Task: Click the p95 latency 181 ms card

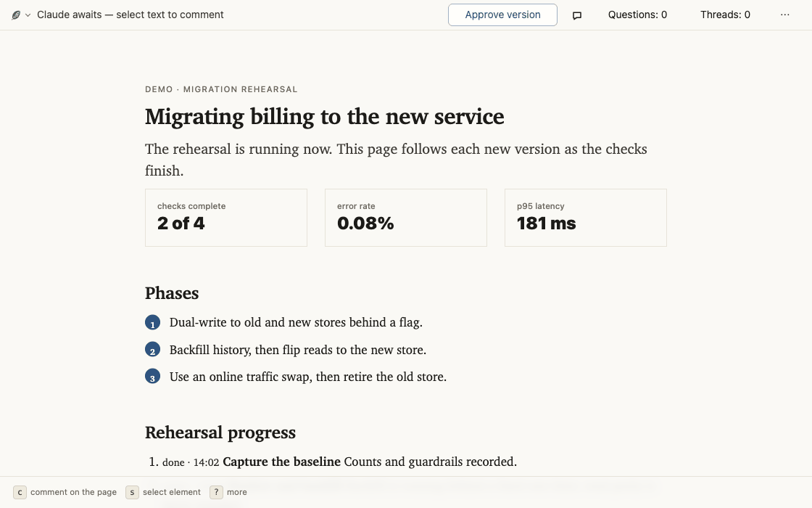Action: [x=585, y=218]
